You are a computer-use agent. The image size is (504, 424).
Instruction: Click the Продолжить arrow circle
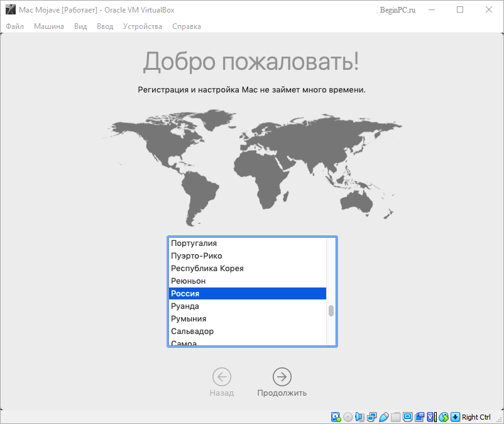point(282,377)
